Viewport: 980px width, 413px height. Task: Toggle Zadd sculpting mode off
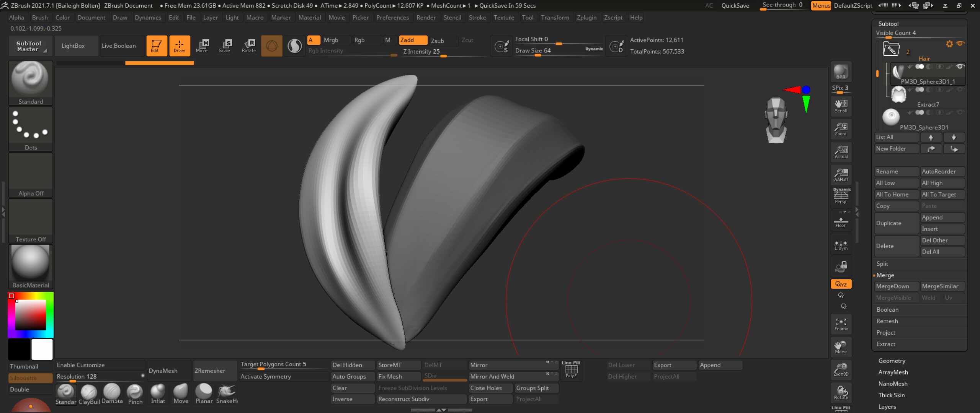click(412, 40)
